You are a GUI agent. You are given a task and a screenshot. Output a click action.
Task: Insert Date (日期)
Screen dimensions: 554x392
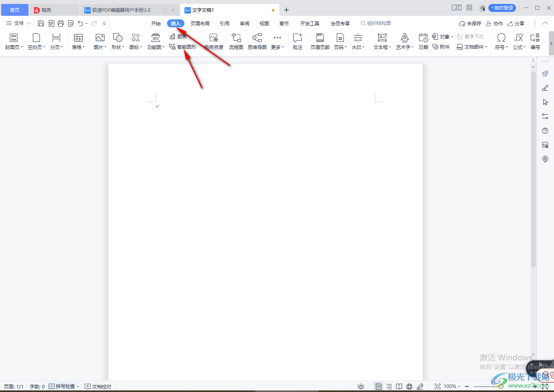[423, 42]
